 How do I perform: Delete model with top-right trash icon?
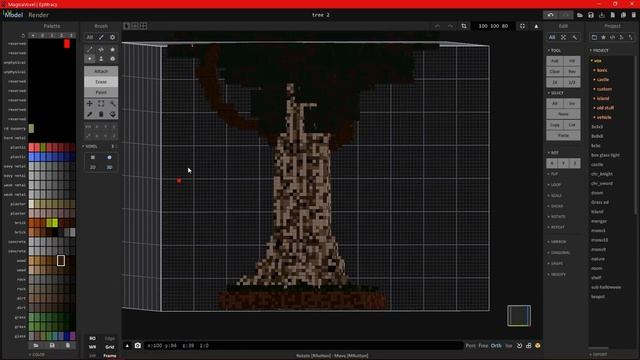634,15
